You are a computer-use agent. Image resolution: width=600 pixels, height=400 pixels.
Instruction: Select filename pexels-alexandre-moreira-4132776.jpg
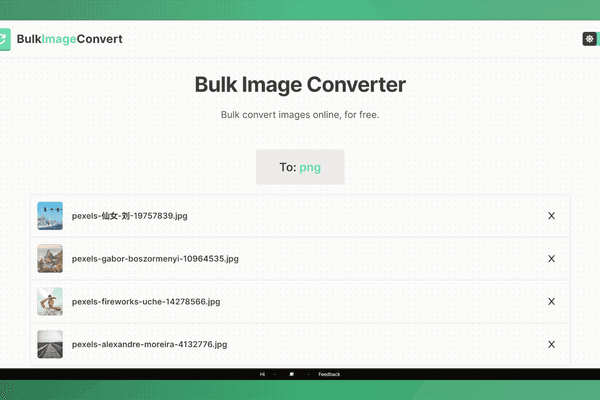(x=150, y=344)
